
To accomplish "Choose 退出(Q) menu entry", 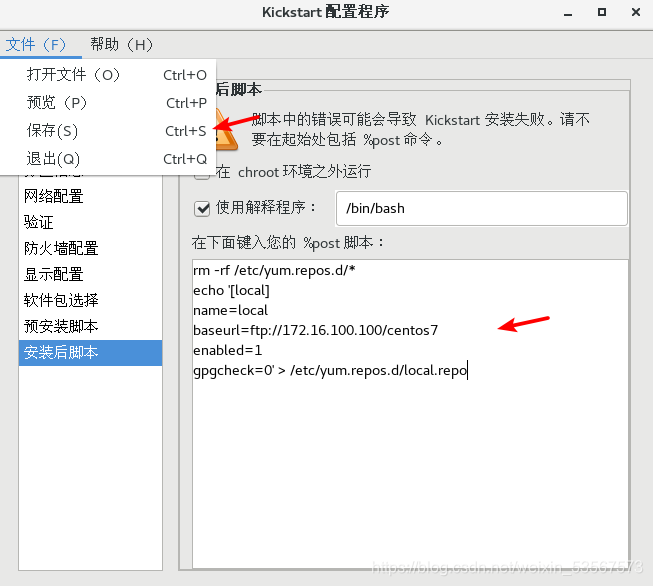I will pos(108,159).
